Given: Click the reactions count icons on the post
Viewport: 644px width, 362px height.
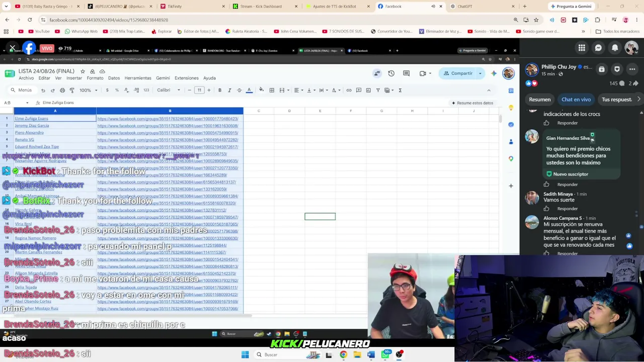Looking at the screenshot, I should (x=531, y=83).
